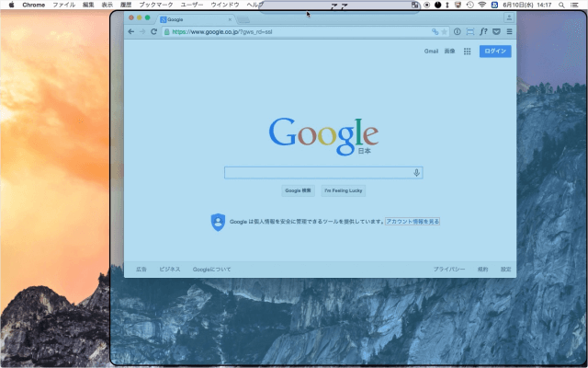Reload the Google page
The image size is (588, 368).
(153, 32)
